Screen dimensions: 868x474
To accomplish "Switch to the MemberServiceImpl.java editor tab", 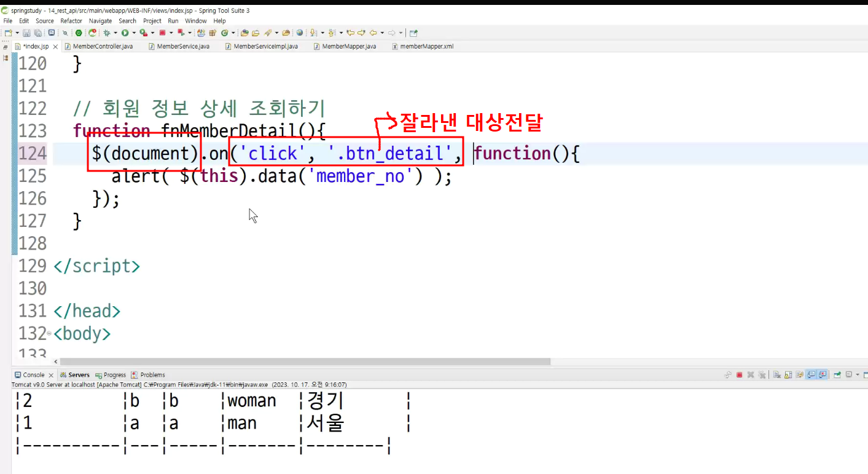I will pyautogui.click(x=261, y=46).
